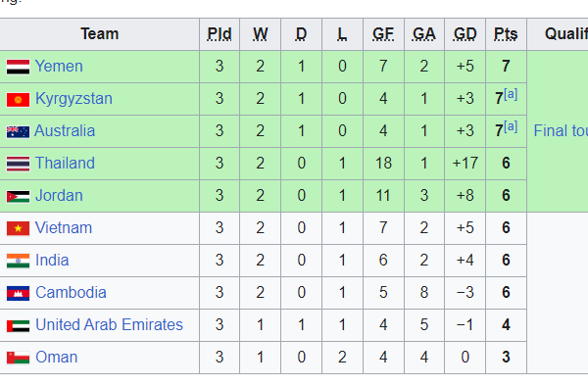The height and width of the screenshot is (386, 588).
Task: Click the Australia flag icon
Action: [18, 132]
